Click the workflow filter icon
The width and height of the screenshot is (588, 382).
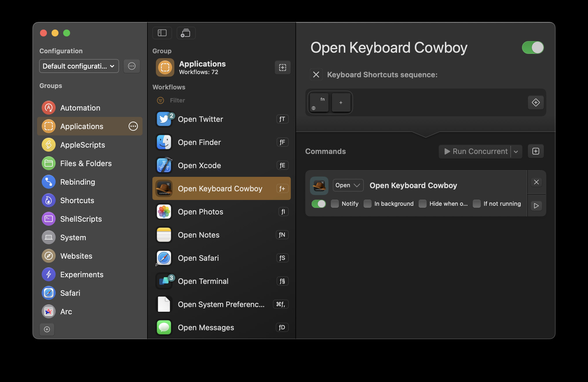pyautogui.click(x=160, y=100)
